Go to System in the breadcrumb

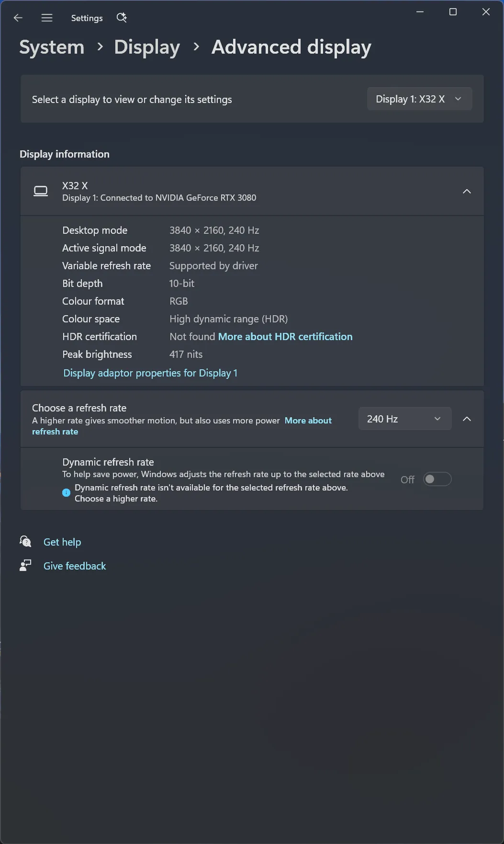[52, 47]
